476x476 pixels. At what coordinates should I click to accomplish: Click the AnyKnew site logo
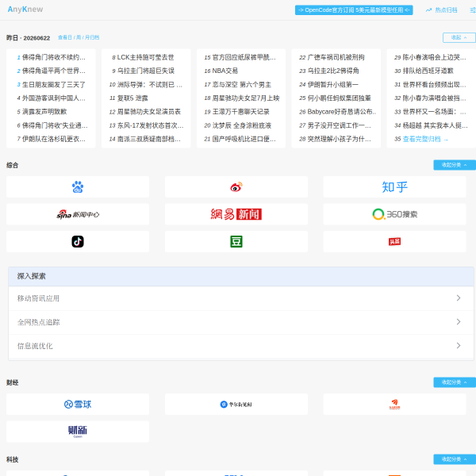tap(25, 10)
